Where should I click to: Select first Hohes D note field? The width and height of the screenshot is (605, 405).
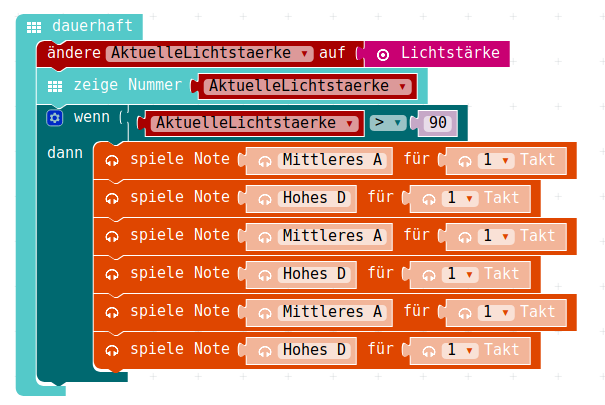314,198
